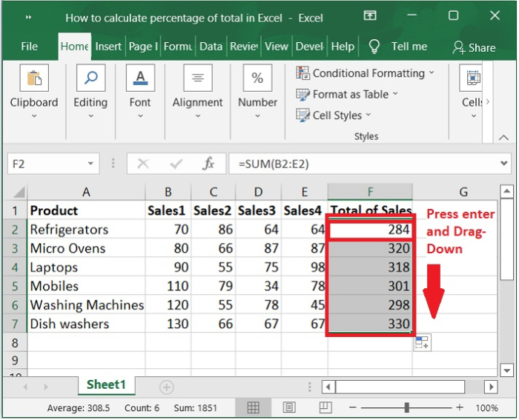This screenshot has width=519, height=420.
Task: Click the Editing magnifier icon
Action: (x=90, y=79)
